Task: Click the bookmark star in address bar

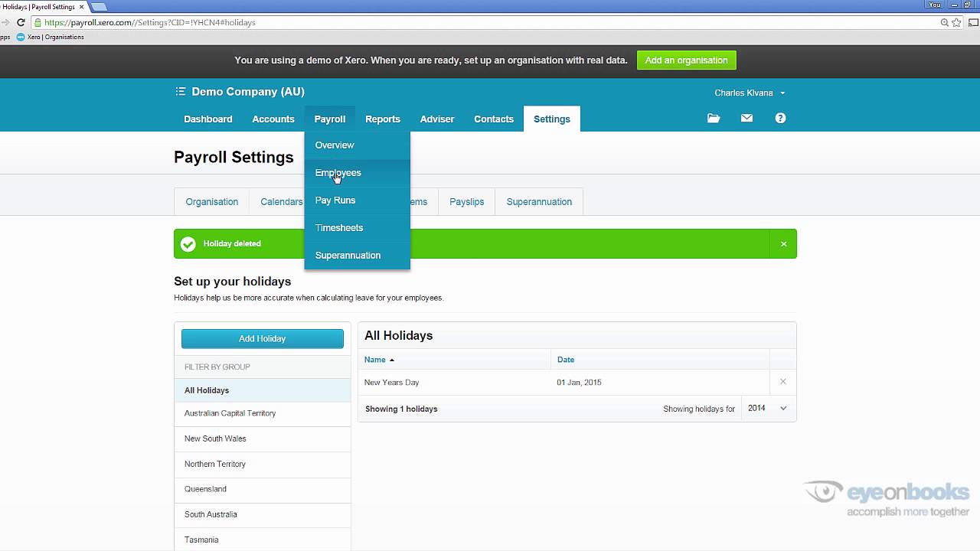Action: click(x=957, y=23)
